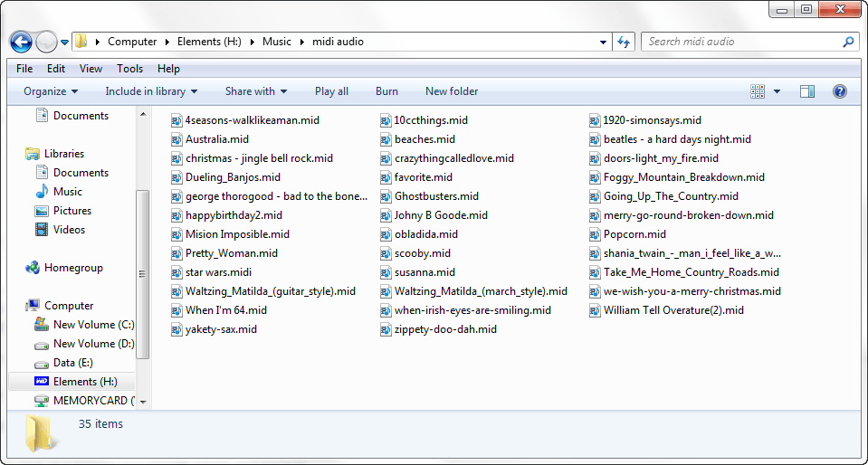Select the Mision Imposible.mid file icon

click(x=176, y=234)
